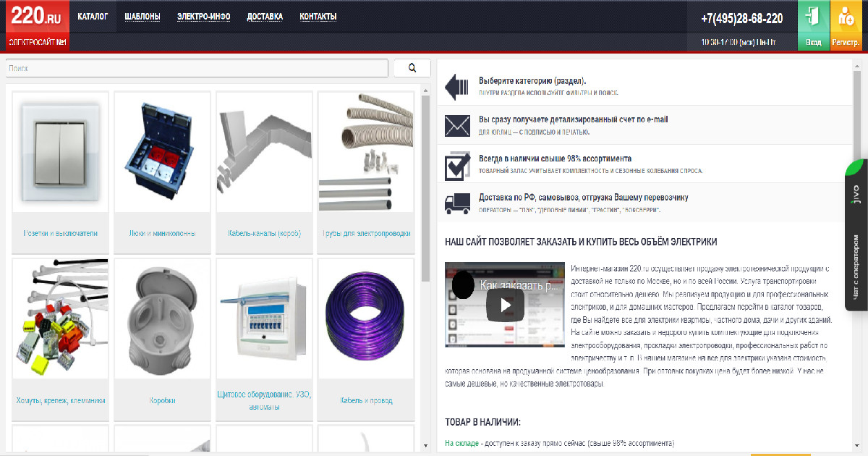
Task: Click the catalog scrollbar up arrow
Action: (425, 91)
